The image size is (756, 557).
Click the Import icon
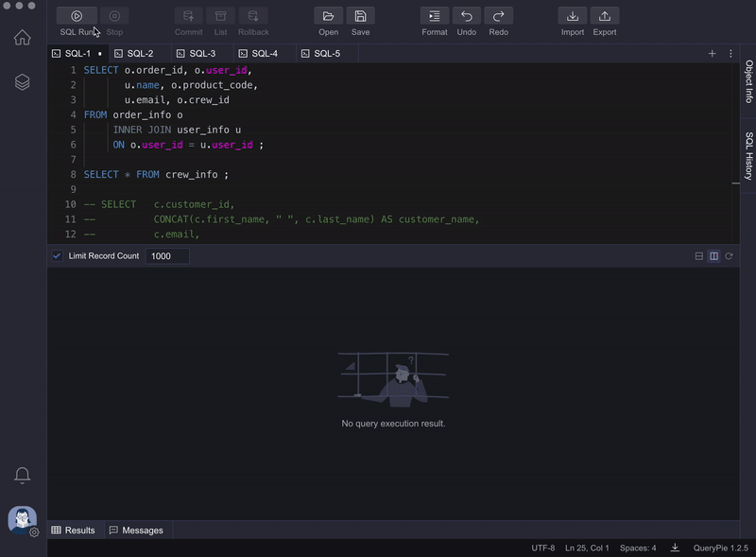[572, 16]
